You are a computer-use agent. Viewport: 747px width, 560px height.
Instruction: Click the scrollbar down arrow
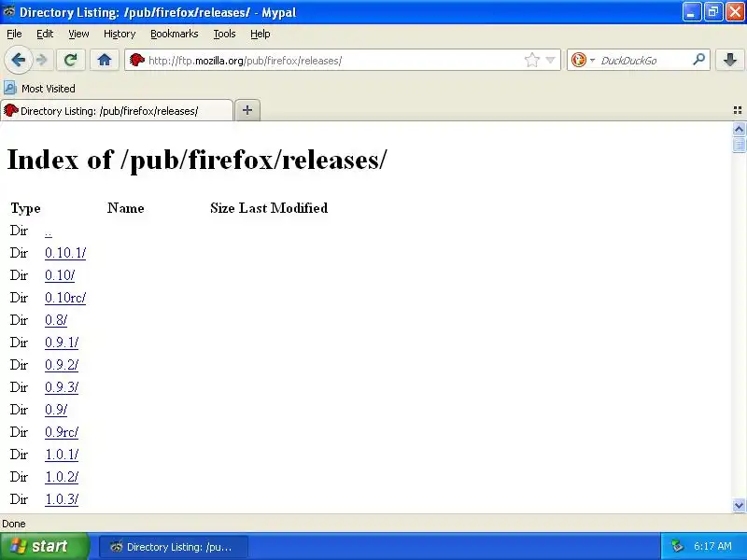point(739,505)
